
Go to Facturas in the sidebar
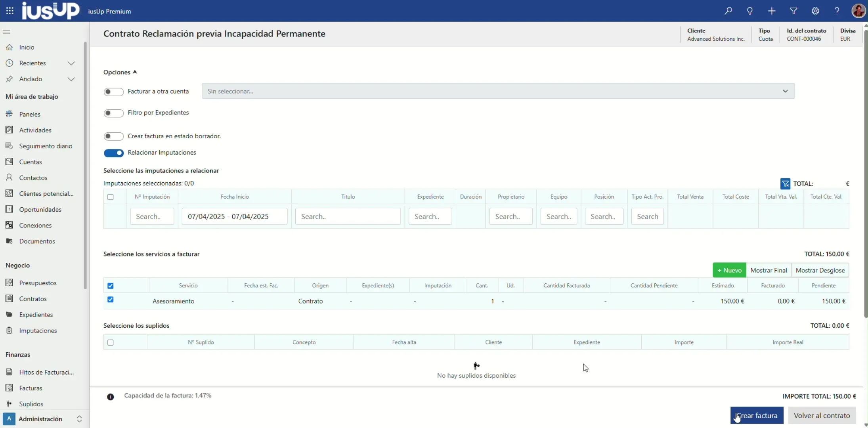point(31,388)
